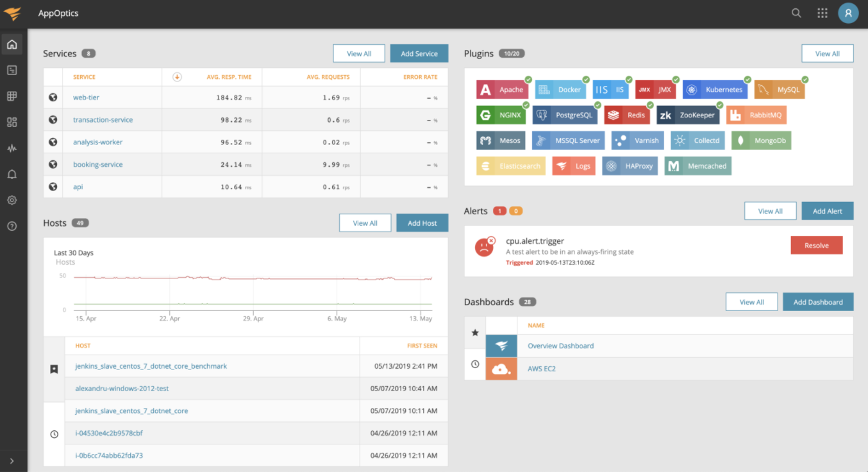Open the metrics pulse sidebar icon
Image resolution: width=868 pixels, height=472 pixels.
point(12,148)
